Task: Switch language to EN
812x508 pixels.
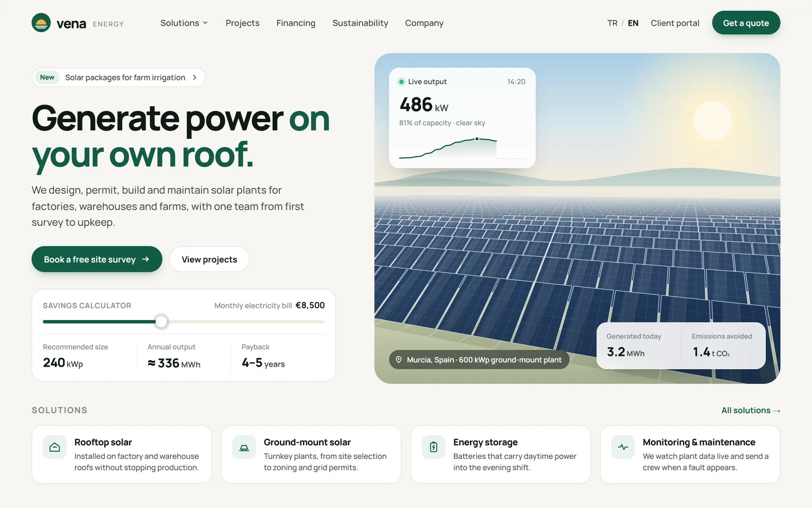Action: [633, 23]
